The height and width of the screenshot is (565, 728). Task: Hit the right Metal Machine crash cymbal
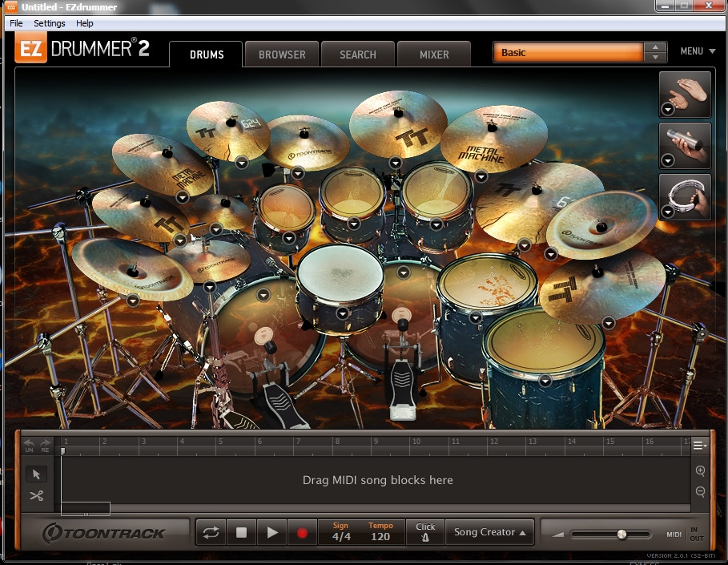(x=493, y=139)
